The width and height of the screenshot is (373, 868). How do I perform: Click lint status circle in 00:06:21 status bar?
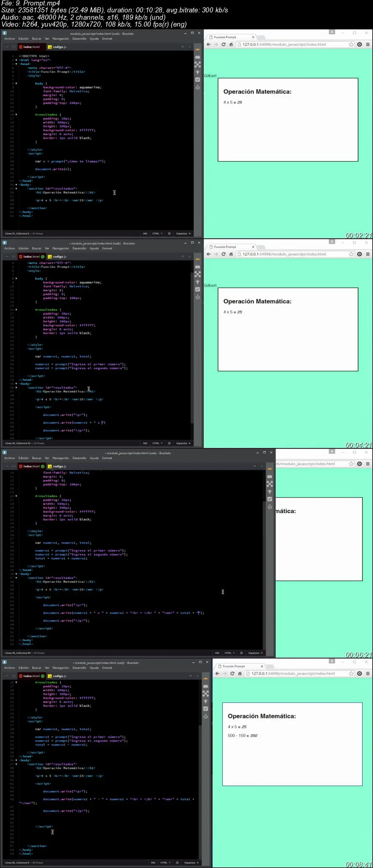pyautogui.click(x=241, y=653)
